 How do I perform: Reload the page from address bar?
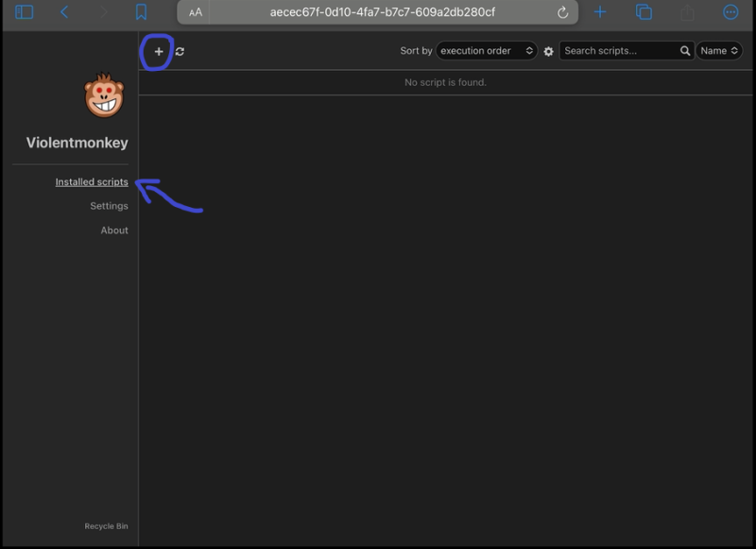pyautogui.click(x=563, y=12)
